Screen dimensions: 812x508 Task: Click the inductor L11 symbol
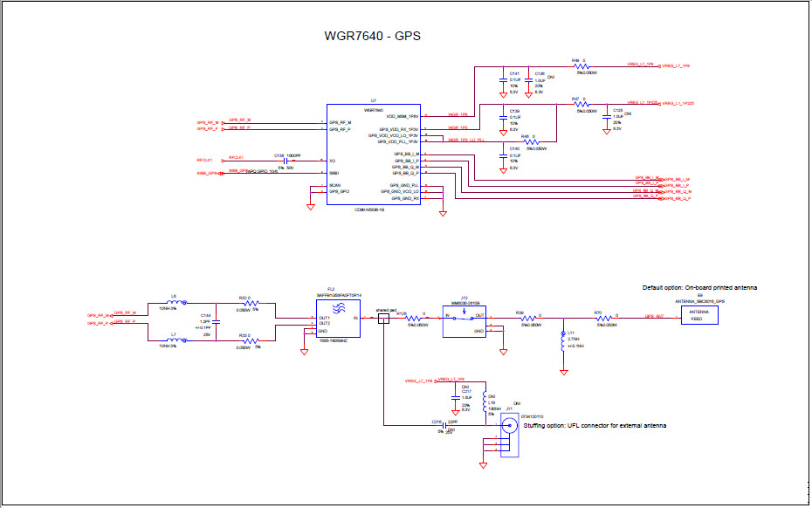point(563,340)
